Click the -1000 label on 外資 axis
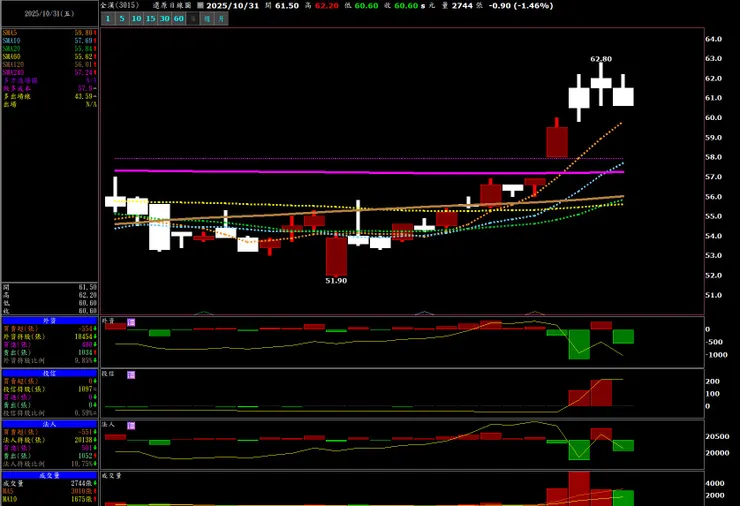 pyautogui.click(x=717, y=355)
